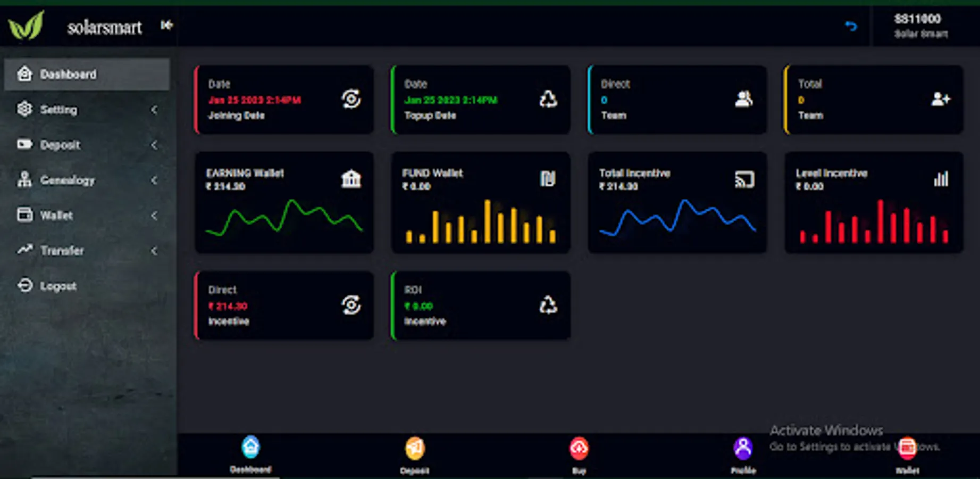This screenshot has width=980, height=479.
Task: Click the icon on FUND Wallet card
Action: click(x=548, y=179)
